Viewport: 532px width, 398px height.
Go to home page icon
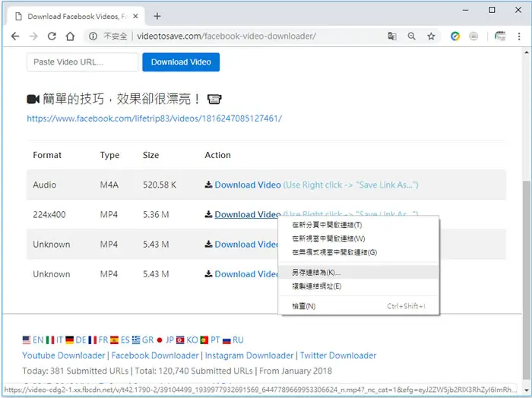pyautogui.click(x=70, y=36)
